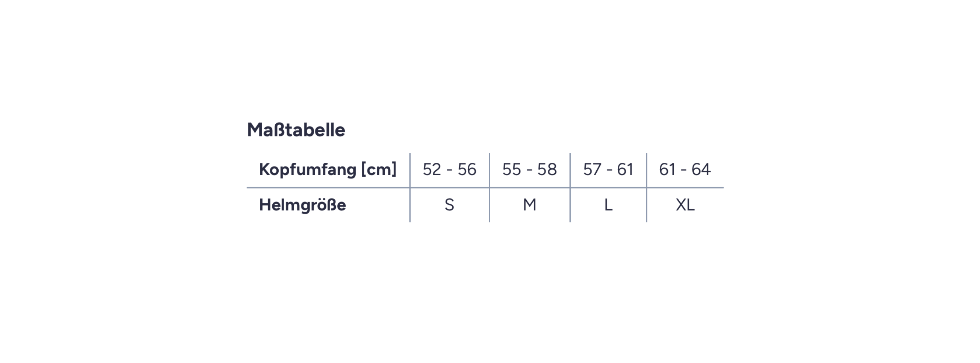The width and height of the screenshot is (980, 363).
Task: Click the number 57 in the L range
Action: [592, 169]
